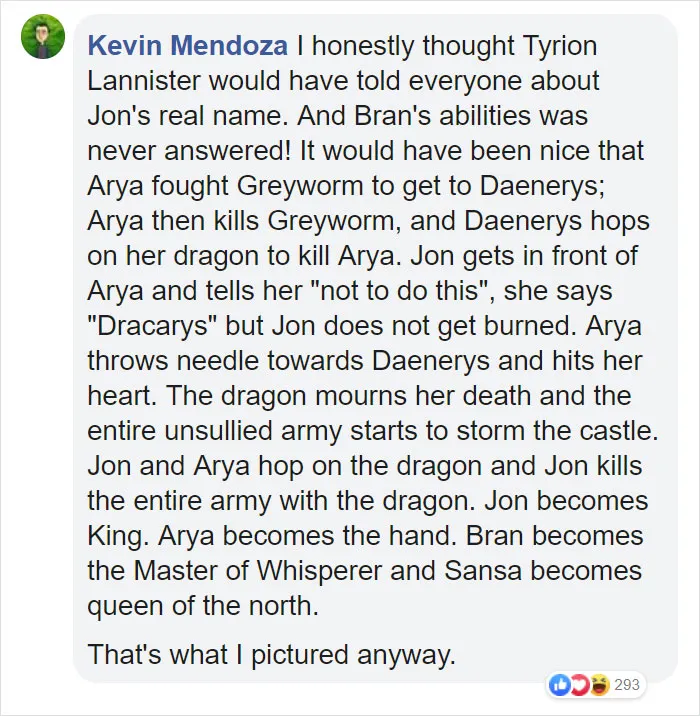Click the words "Tyrion" at first line end

click(560, 46)
